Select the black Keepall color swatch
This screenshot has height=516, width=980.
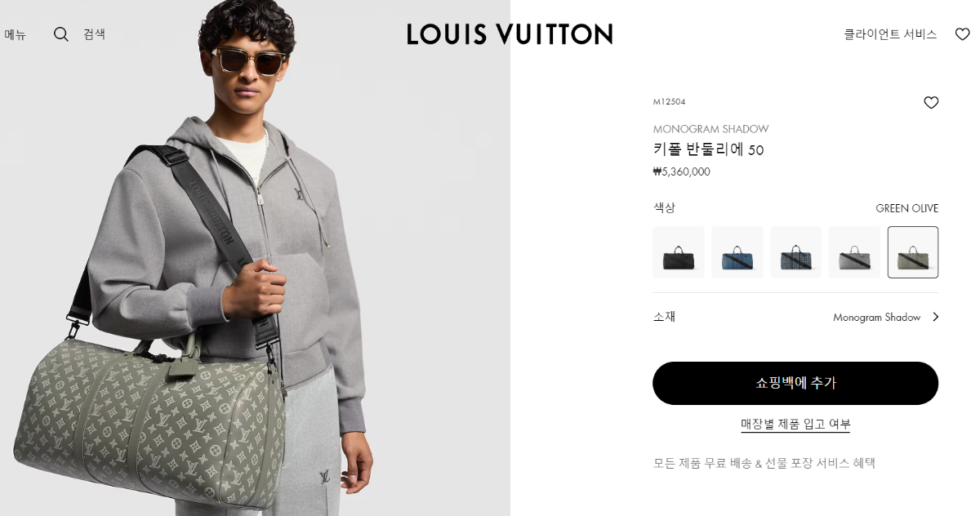[679, 252]
